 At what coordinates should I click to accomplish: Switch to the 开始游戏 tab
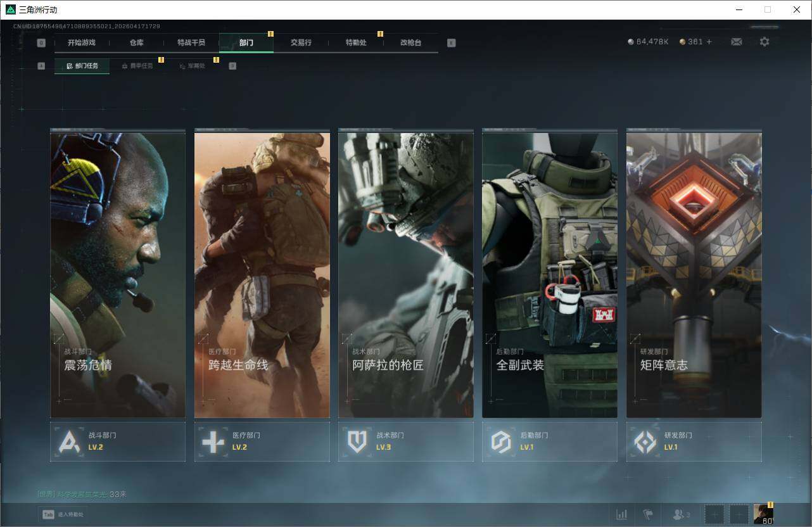82,43
